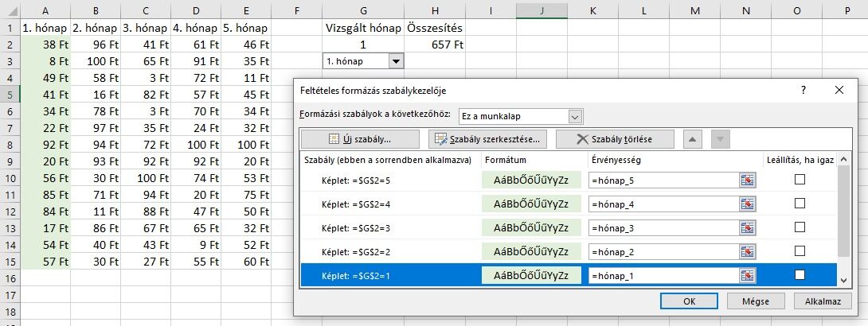The image size is (868, 326).
Task: Tick stop-if-true checkbox for $G$2=1 rule
Action: click(x=800, y=274)
